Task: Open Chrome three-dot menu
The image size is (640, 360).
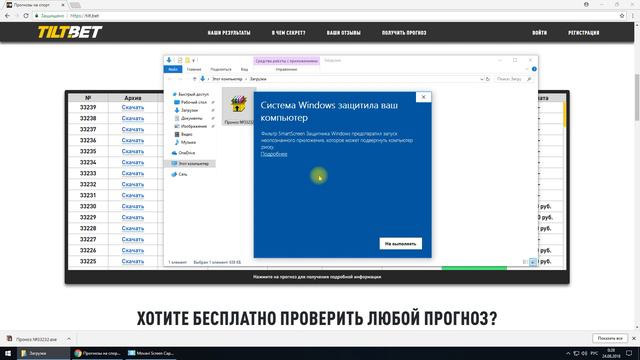Action: (633, 16)
